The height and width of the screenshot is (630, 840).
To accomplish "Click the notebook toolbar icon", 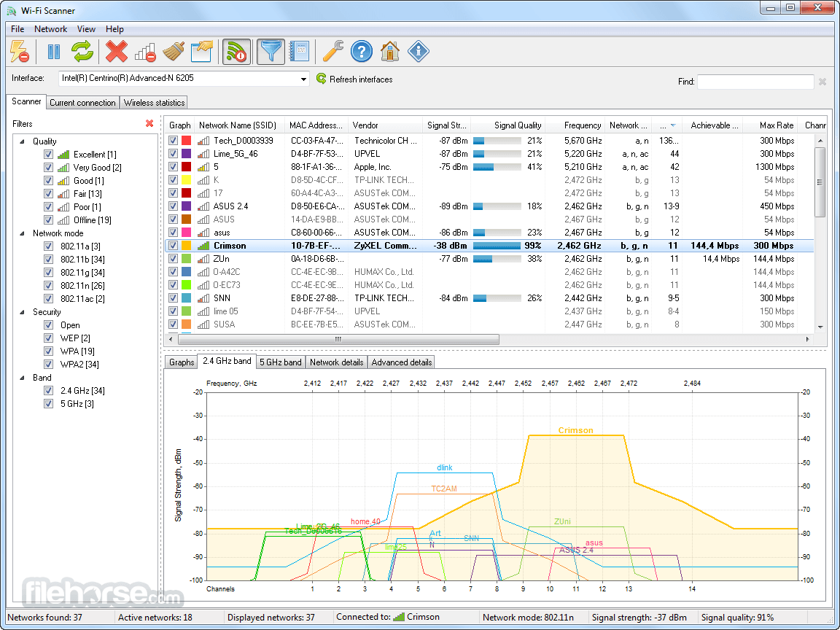I will pyautogui.click(x=299, y=52).
